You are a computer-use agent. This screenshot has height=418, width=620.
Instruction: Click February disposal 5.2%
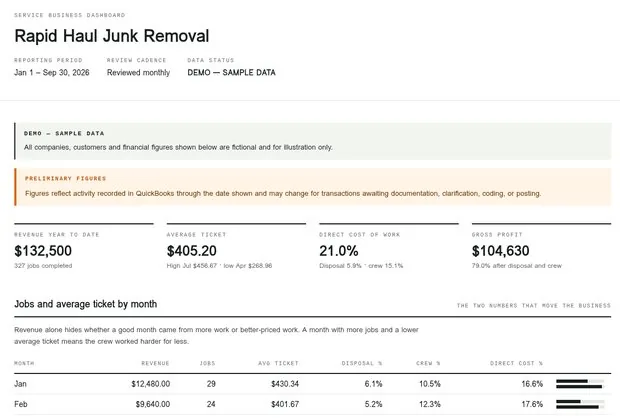[373, 404]
